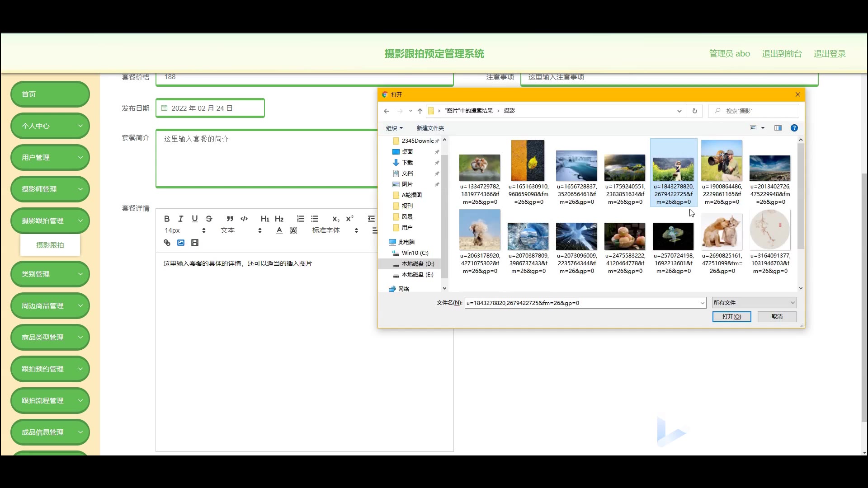Insert a code block in the editor

(x=244, y=219)
